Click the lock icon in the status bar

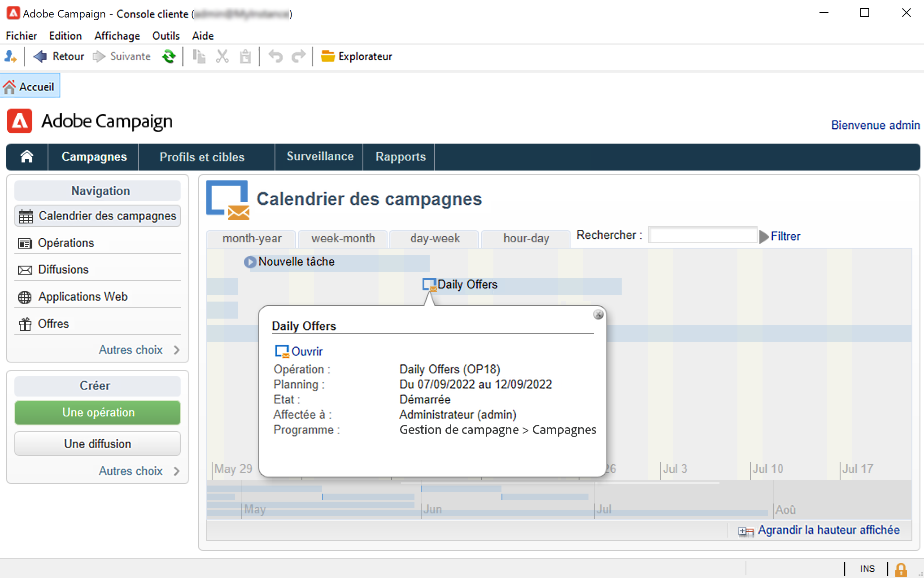(x=901, y=569)
